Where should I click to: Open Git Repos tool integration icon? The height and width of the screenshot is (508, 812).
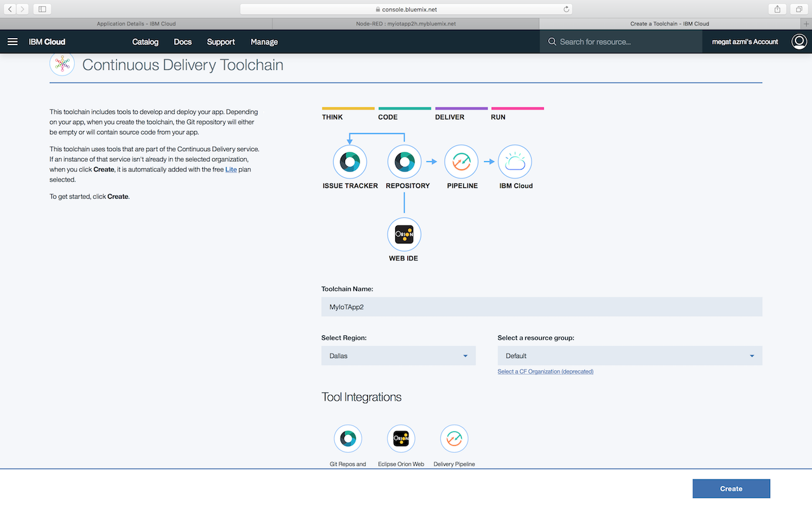pos(348,439)
